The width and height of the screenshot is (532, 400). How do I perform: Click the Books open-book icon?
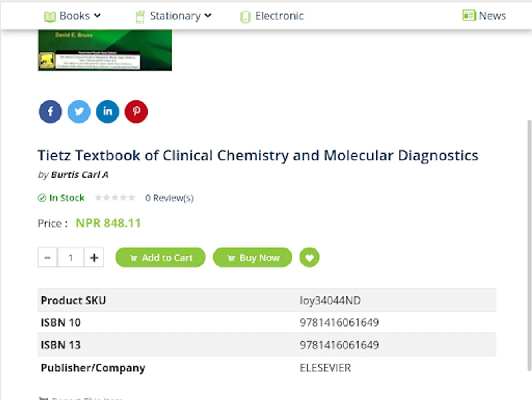tap(50, 16)
